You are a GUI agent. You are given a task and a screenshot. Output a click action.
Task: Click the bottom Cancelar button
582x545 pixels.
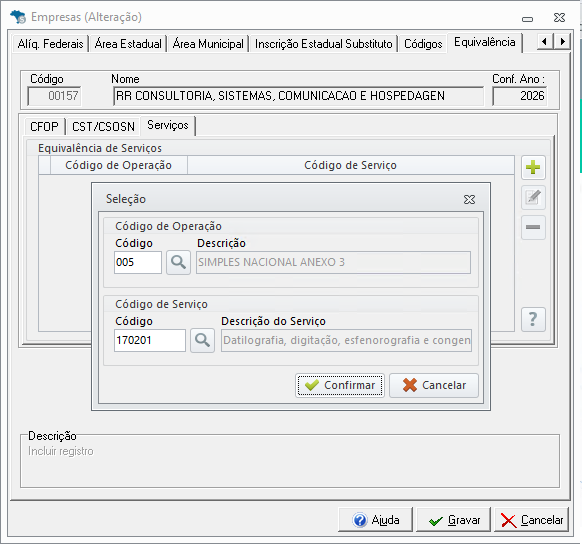[532, 520]
